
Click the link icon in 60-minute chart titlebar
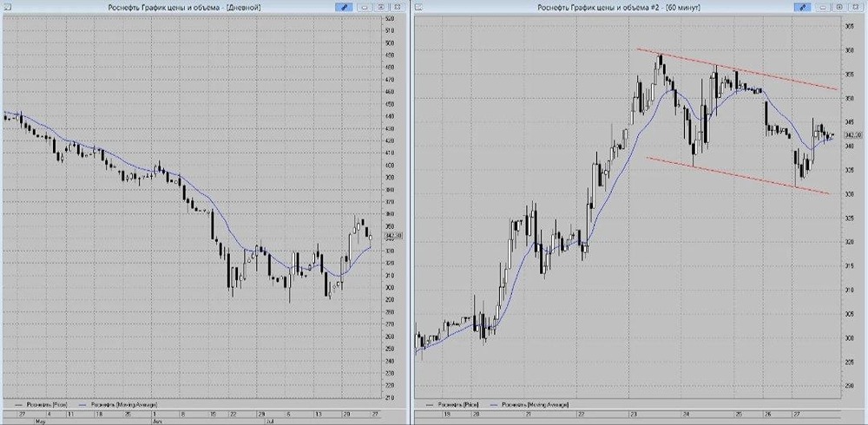tap(801, 7)
